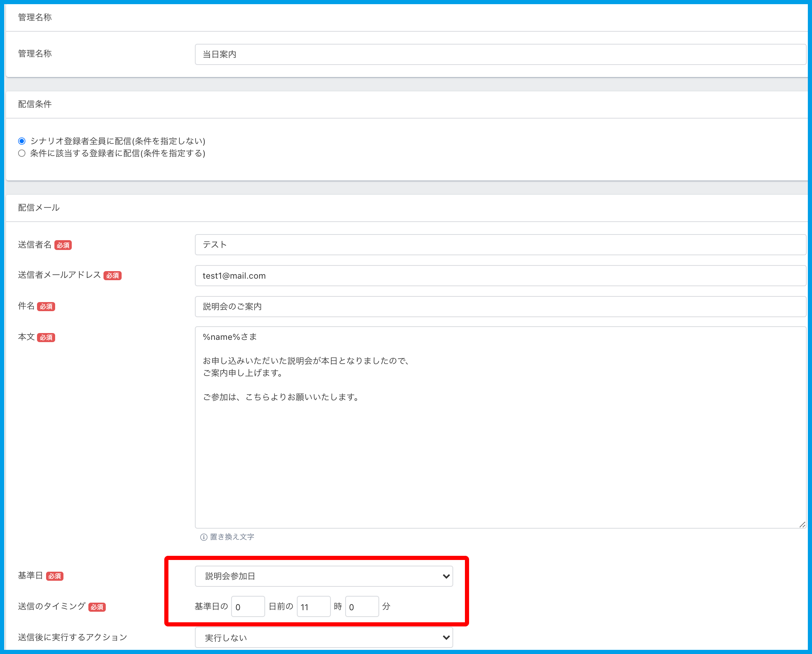Open the 基準日 説明会参加日 dropdown
Screen dimensions: 812x654
(x=323, y=576)
